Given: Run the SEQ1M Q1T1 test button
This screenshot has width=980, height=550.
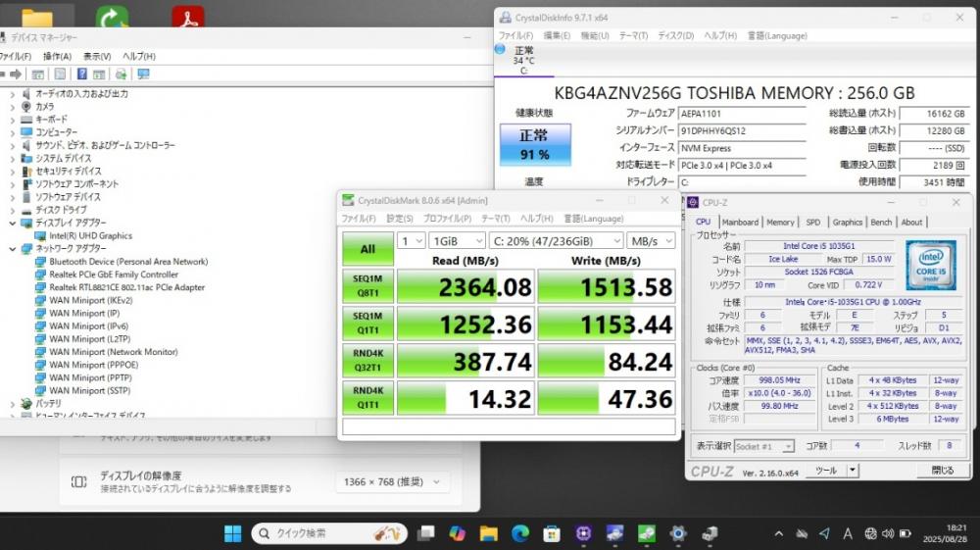Looking at the screenshot, I should point(367,324).
